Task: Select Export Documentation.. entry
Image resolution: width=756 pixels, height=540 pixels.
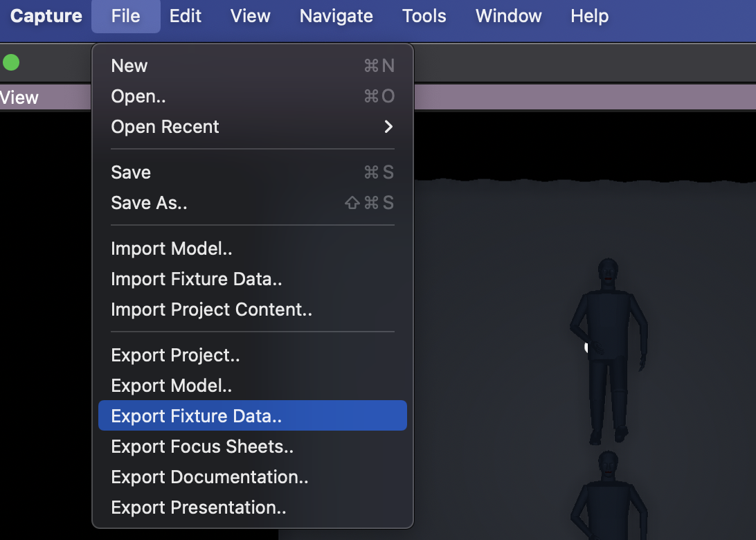Action: coord(253,476)
